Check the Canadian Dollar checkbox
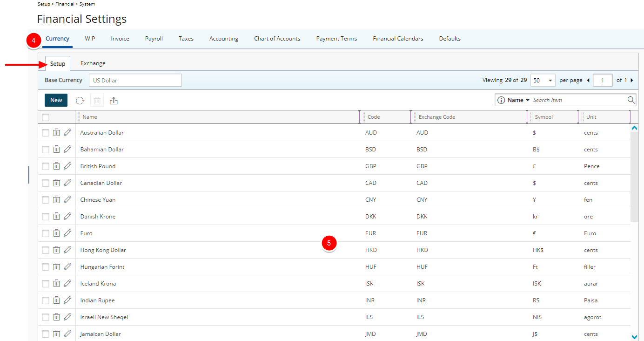The width and height of the screenshot is (644, 341). click(x=46, y=183)
